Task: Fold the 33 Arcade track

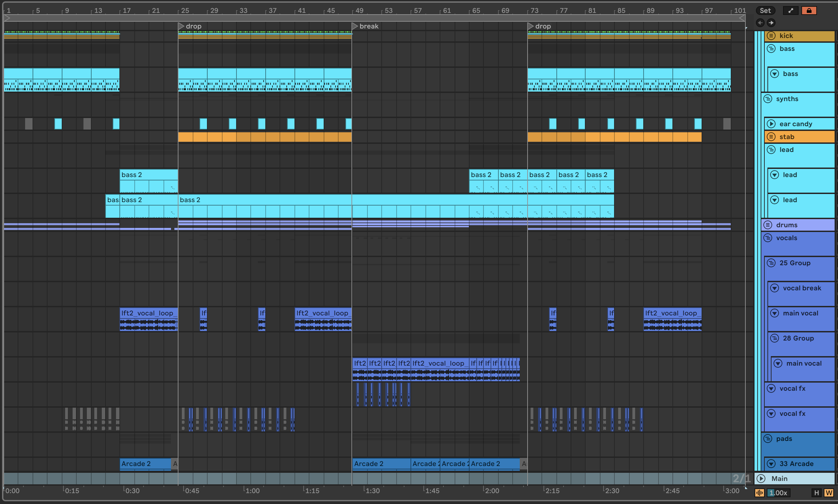Action: 771,464
